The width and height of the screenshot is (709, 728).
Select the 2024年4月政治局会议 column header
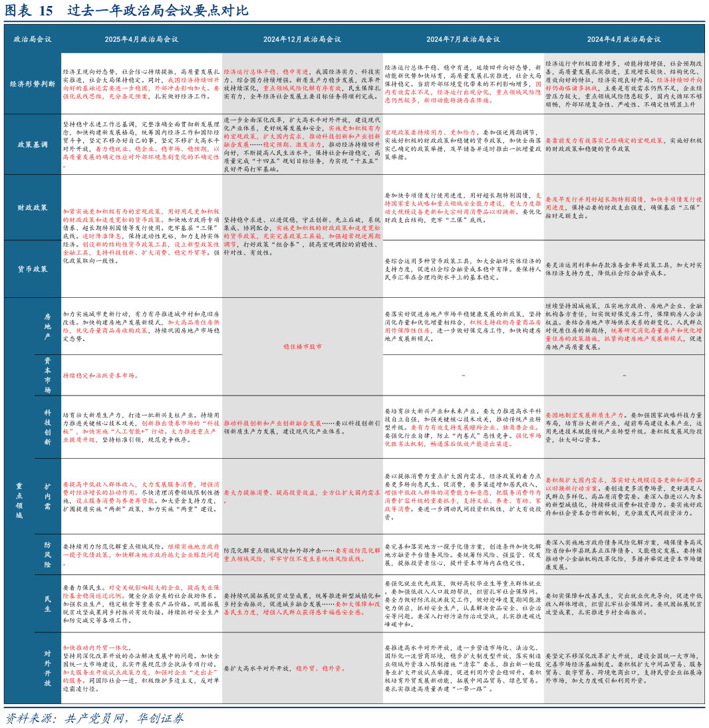pyautogui.click(x=624, y=39)
